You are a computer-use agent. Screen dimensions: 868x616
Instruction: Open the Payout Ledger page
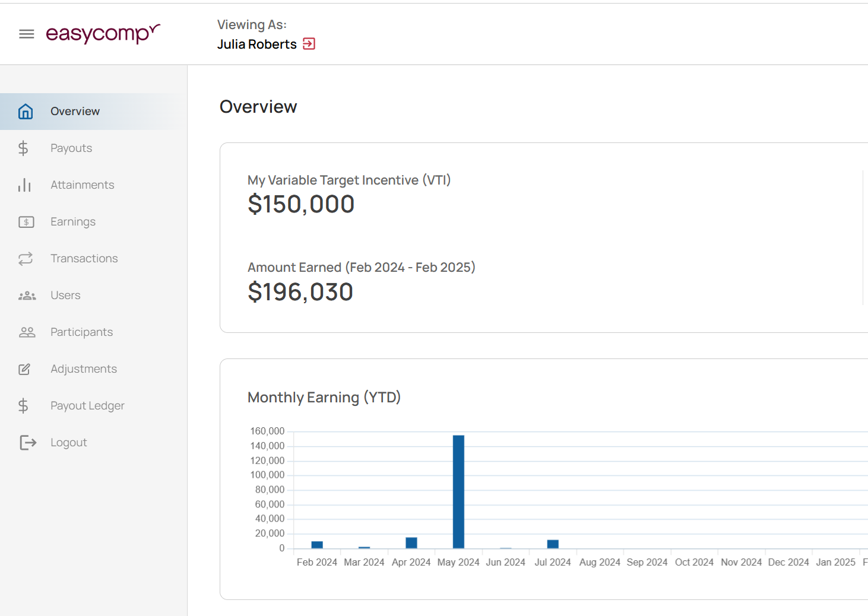click(87, 406)
